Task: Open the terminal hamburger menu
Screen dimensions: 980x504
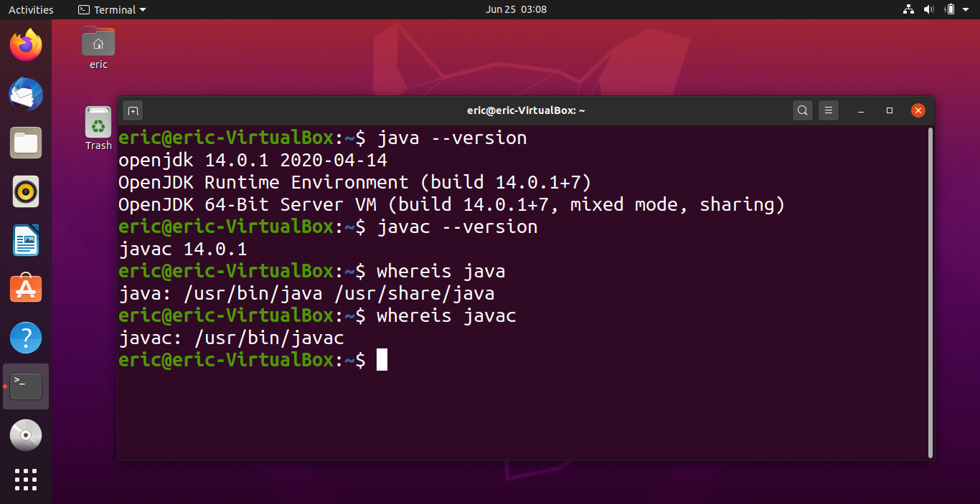Action: tap(828, 110)
